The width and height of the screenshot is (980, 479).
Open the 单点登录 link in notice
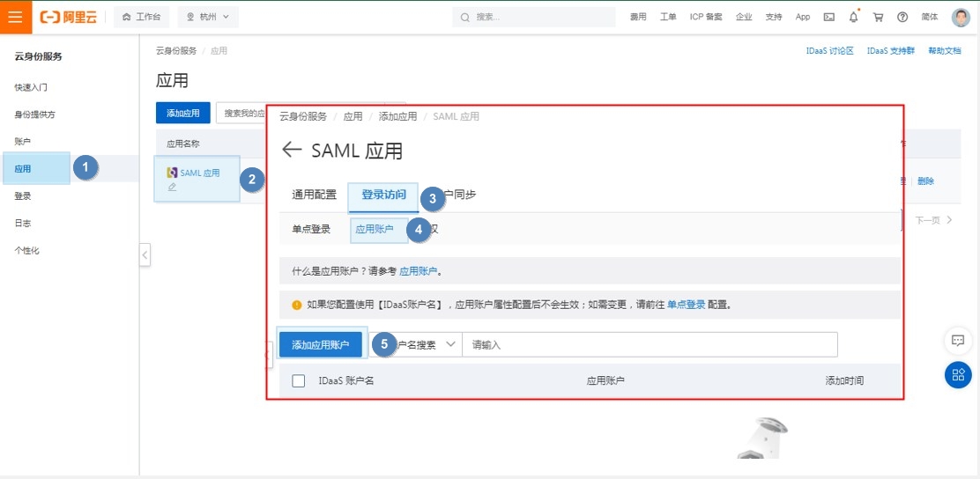[686, 305]
